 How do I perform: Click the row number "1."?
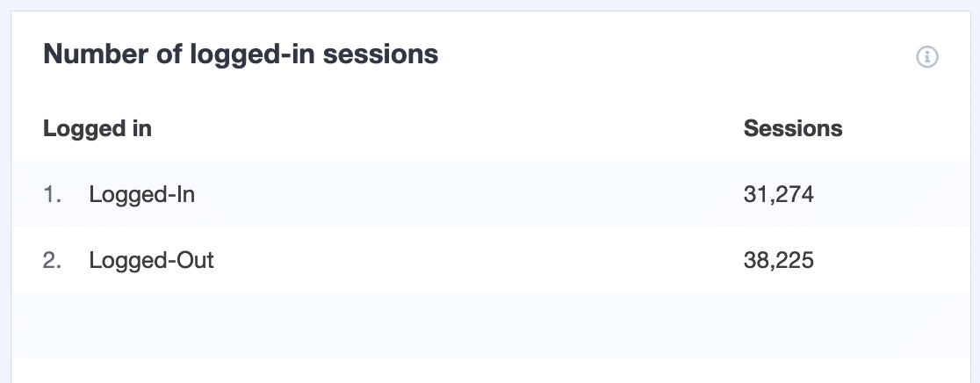coord(53,194)
